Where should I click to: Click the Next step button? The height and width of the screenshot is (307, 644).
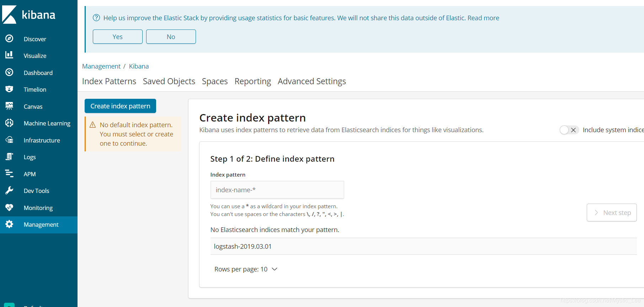[x=611, y=212]
